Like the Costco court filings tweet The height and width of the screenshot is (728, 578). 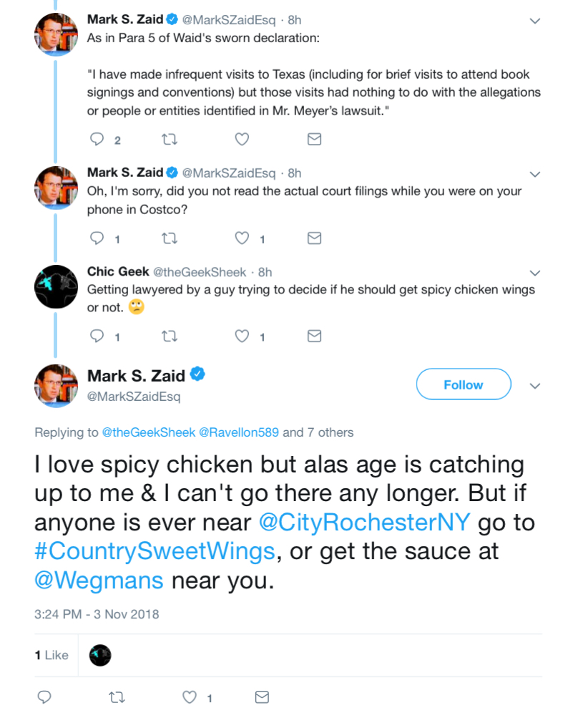[242, 238]
